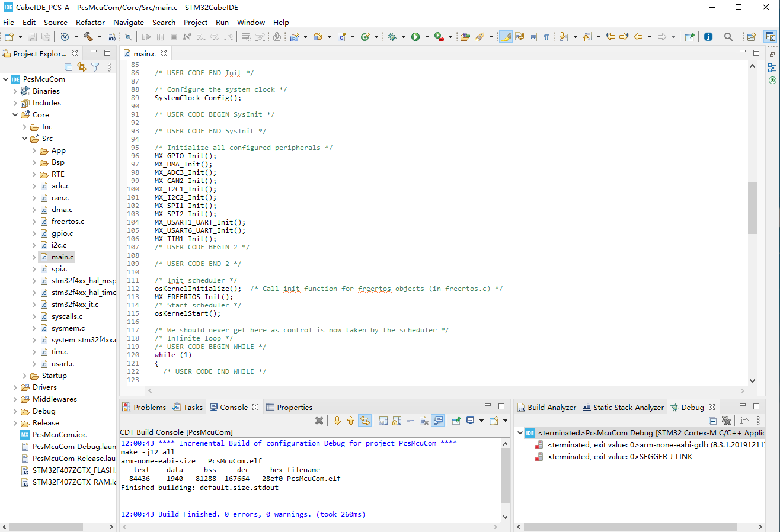Expand the Middlewares folder
The image size is (780, 532).
(15, 399)
